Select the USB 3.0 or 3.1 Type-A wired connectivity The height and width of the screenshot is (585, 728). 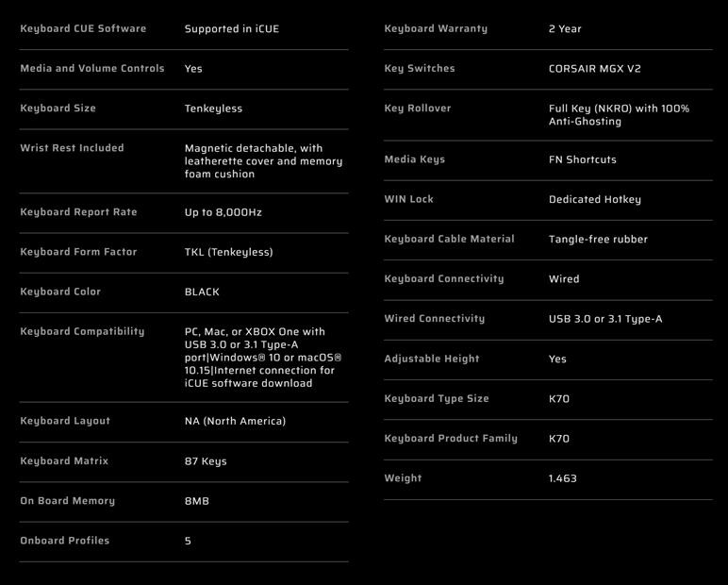(605, 319)
